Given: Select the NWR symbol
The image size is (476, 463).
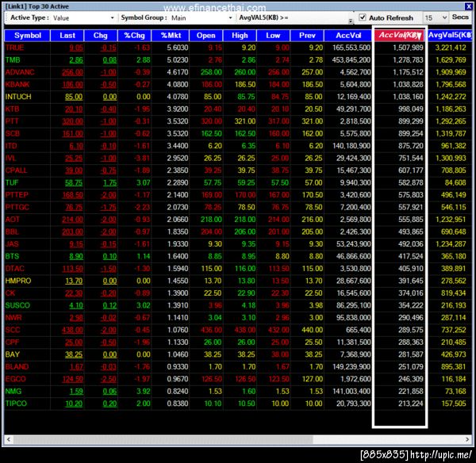Looking at the screenshot, I should pos(13,318).
